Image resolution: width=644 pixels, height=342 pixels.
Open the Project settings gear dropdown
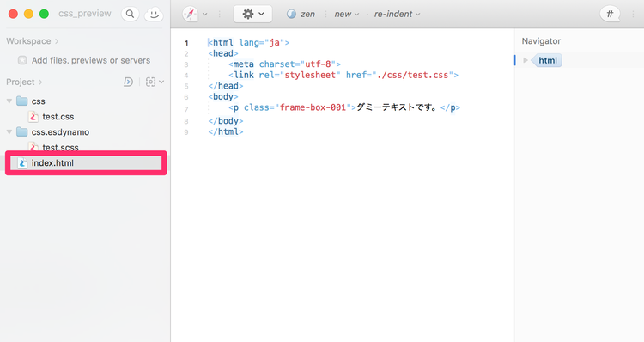155,82
